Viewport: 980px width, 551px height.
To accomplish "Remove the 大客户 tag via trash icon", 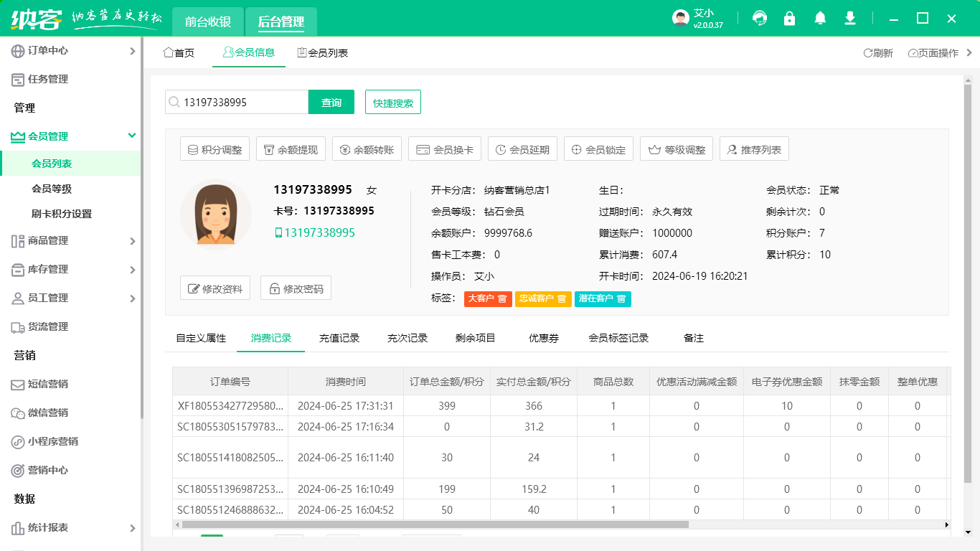I will pyautogui.click(x=503, y=298).
